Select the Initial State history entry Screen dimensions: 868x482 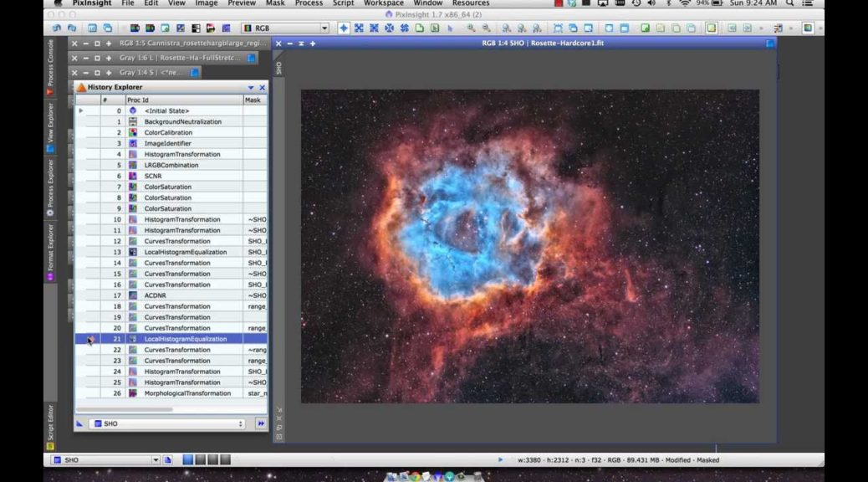(x=166, y=111)
